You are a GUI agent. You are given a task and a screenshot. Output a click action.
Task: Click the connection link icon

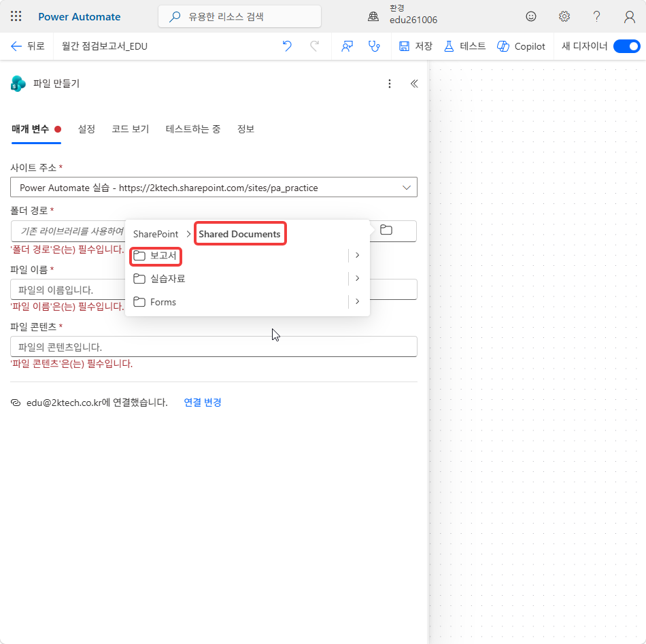point(16,403)
